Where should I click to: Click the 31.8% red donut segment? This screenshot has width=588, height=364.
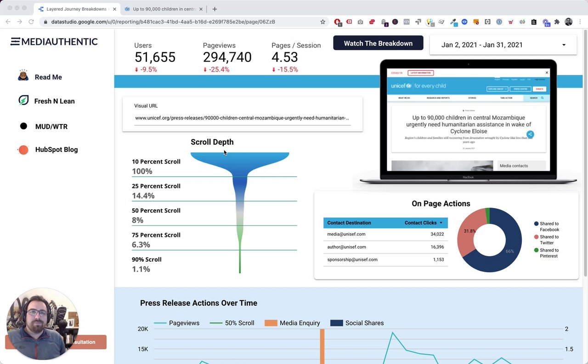[x=469, y=231]
